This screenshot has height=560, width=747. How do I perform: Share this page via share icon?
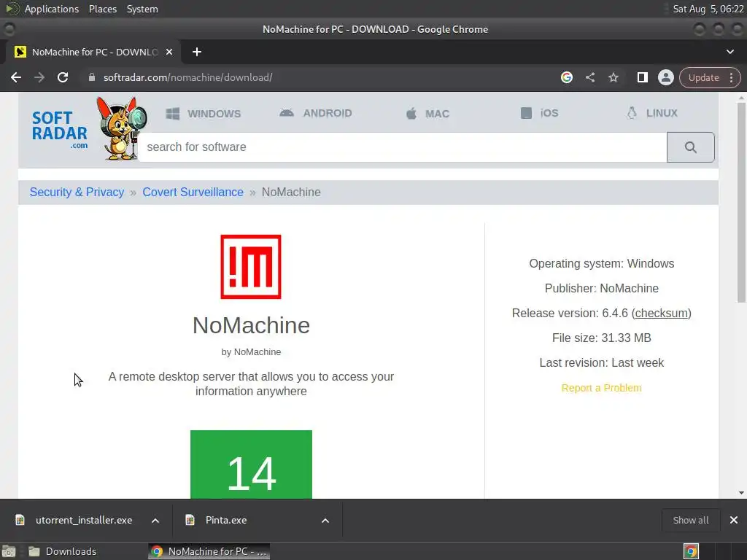tap(590, 77)
